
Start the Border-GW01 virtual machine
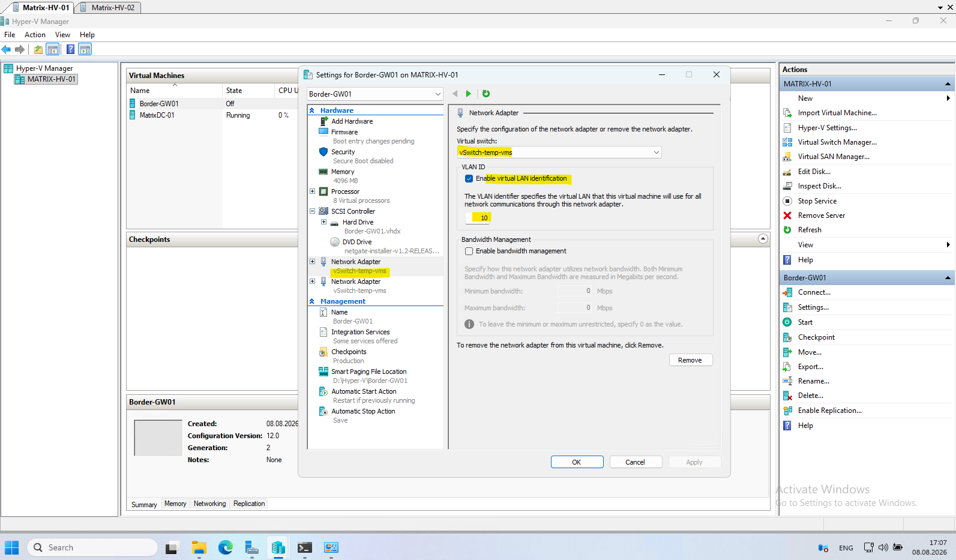point(805,322)
